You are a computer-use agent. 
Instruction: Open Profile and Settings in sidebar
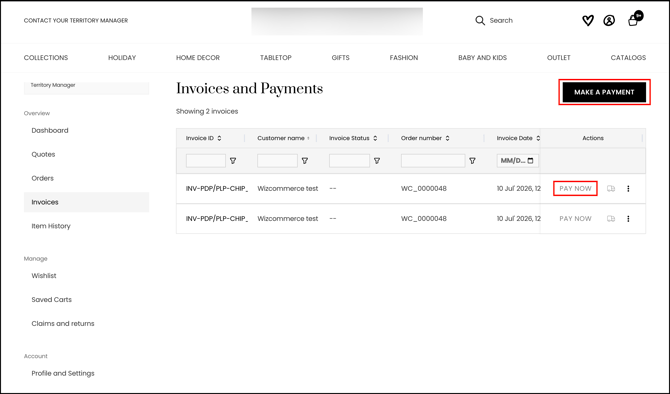point(63,373)
